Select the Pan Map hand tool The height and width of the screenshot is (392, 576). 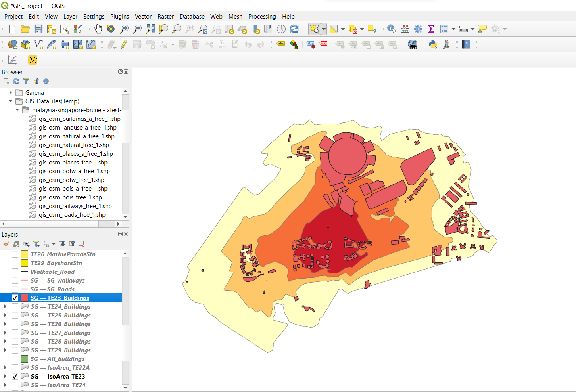98,29
